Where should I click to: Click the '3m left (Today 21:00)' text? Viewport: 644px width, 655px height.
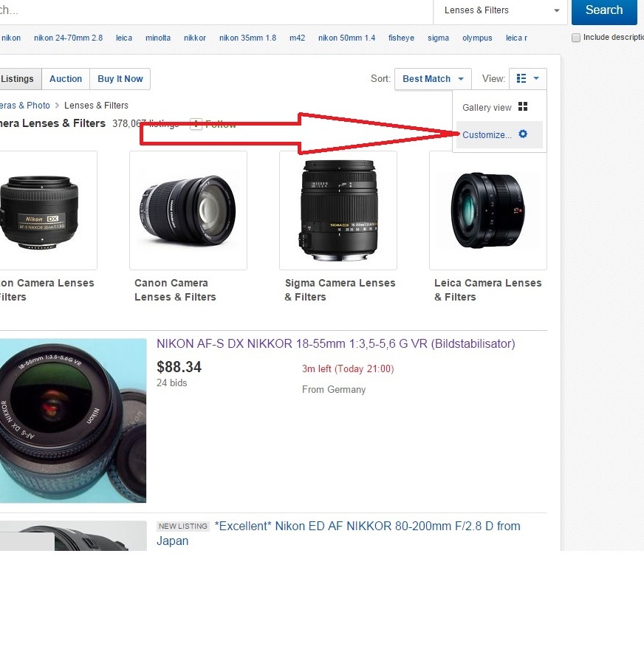click(x=348, y=369)
